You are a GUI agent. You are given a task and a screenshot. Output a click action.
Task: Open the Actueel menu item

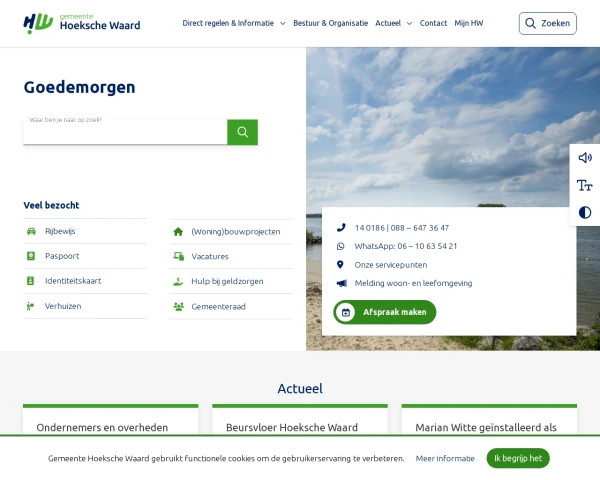pos(388,23)
